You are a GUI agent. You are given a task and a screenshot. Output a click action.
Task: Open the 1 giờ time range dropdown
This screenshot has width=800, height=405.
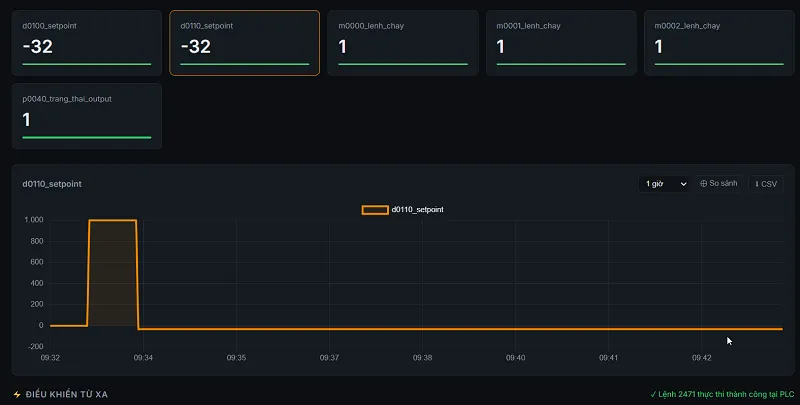coord(664,184)
